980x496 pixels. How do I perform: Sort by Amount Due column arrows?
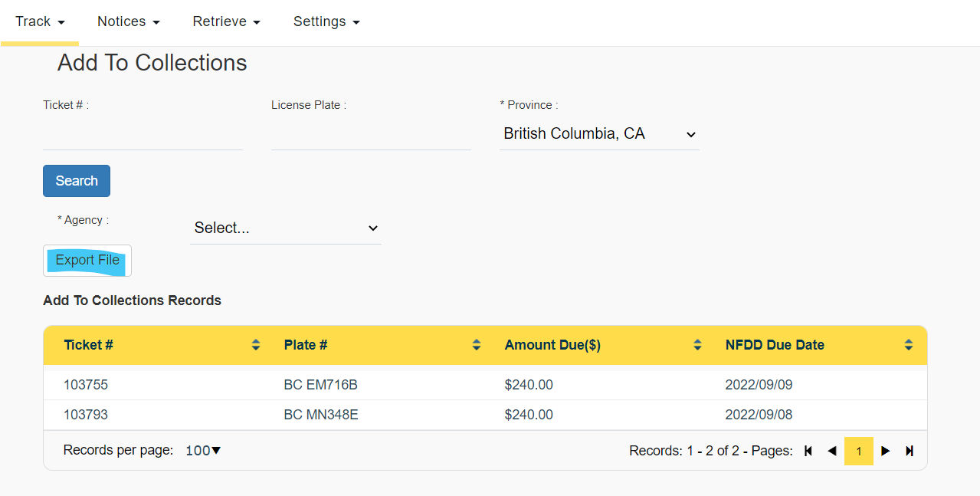pos(697,345)
